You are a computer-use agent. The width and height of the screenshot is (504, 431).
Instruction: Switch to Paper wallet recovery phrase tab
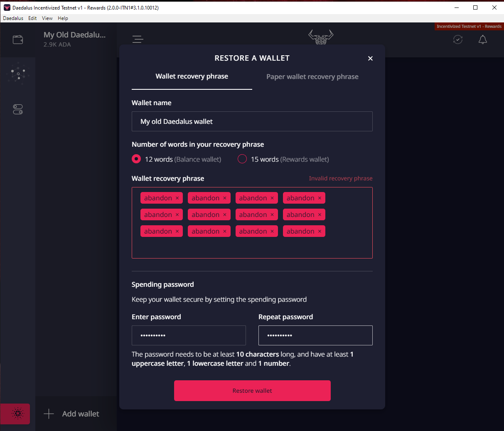pyautogui.click(x=312, y=76)
